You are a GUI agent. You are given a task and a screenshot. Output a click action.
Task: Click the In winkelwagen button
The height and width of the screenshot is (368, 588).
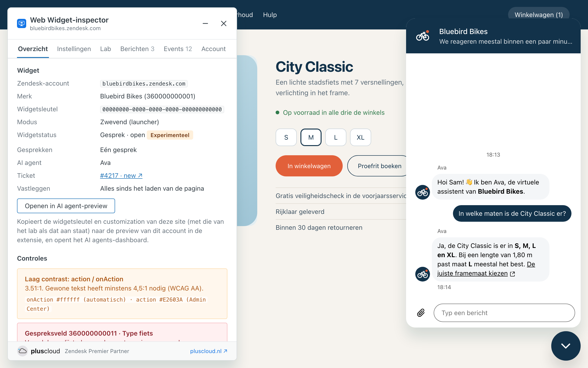[x=309, y=166]
